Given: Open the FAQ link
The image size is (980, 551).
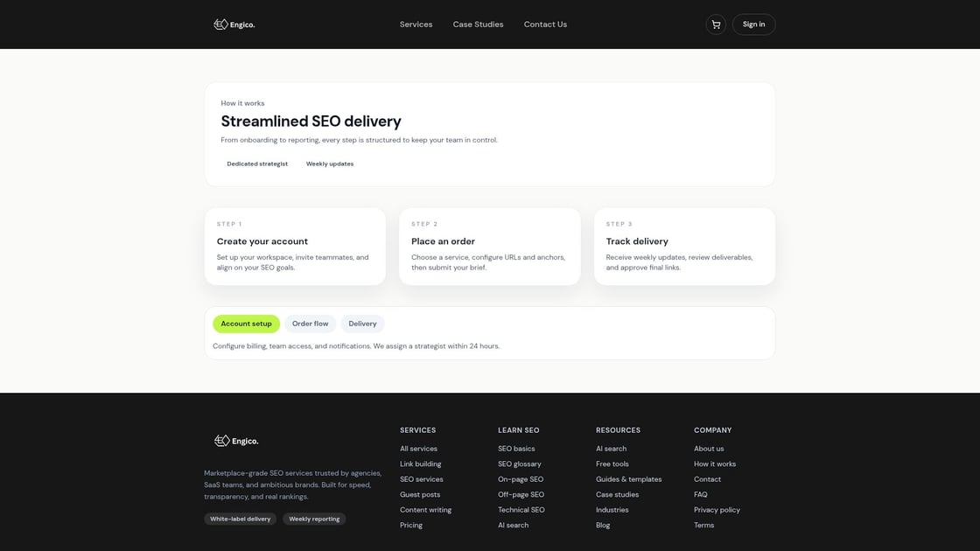Looking at the screenshot, I should pyautogui.click(x=701, y=493).
